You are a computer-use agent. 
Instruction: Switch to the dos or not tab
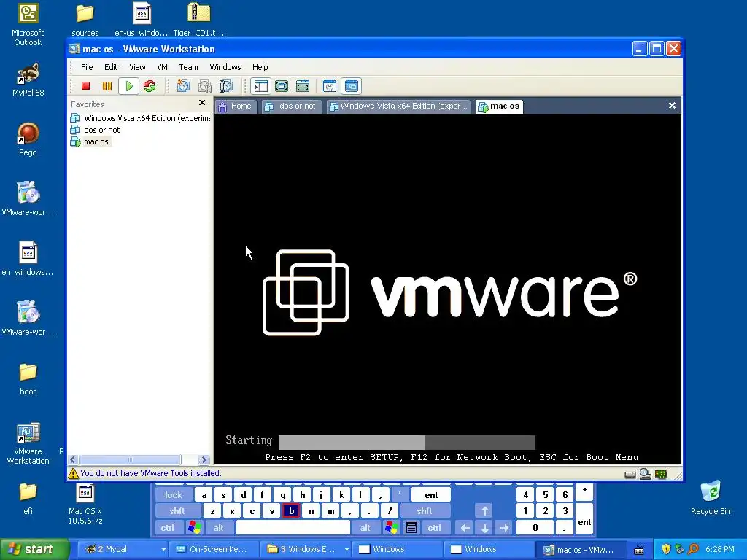pos(290,106)
